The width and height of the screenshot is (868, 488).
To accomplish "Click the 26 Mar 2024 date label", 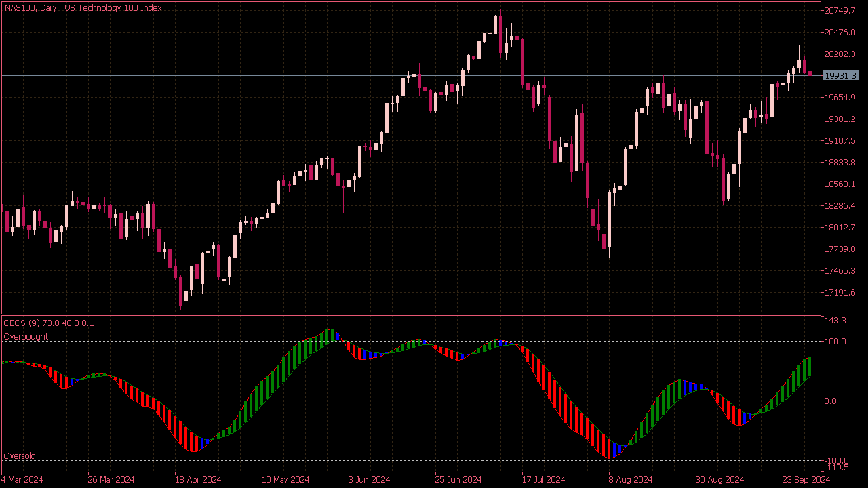I will (x=111, y=480).
